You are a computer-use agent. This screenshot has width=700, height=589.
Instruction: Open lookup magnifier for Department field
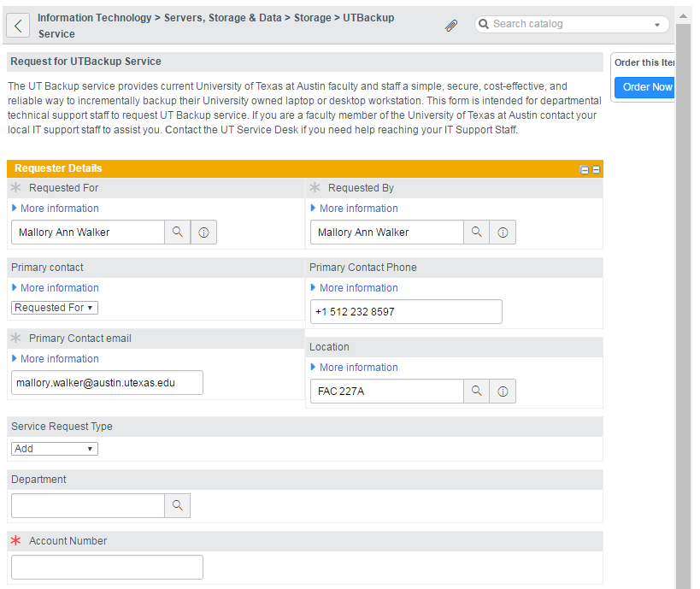coord(178,505)
